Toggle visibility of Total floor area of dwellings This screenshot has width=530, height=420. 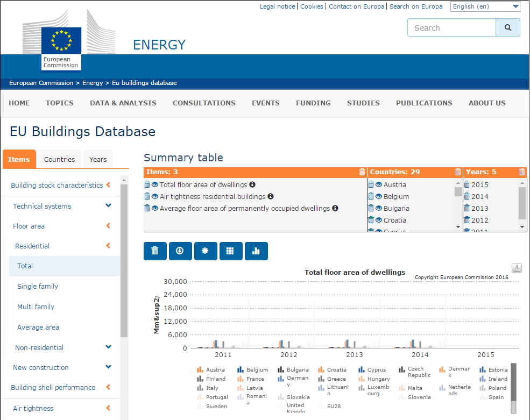pyautogui.click(x=155, y=184)
